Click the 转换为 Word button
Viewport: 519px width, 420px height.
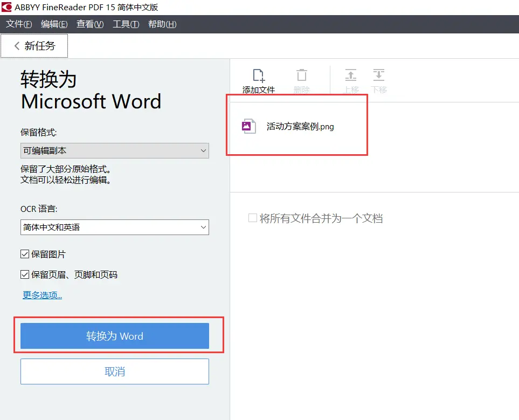114,336
